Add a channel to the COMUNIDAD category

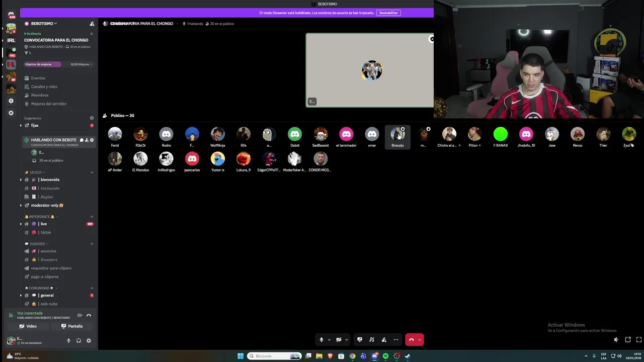(92, 288)
